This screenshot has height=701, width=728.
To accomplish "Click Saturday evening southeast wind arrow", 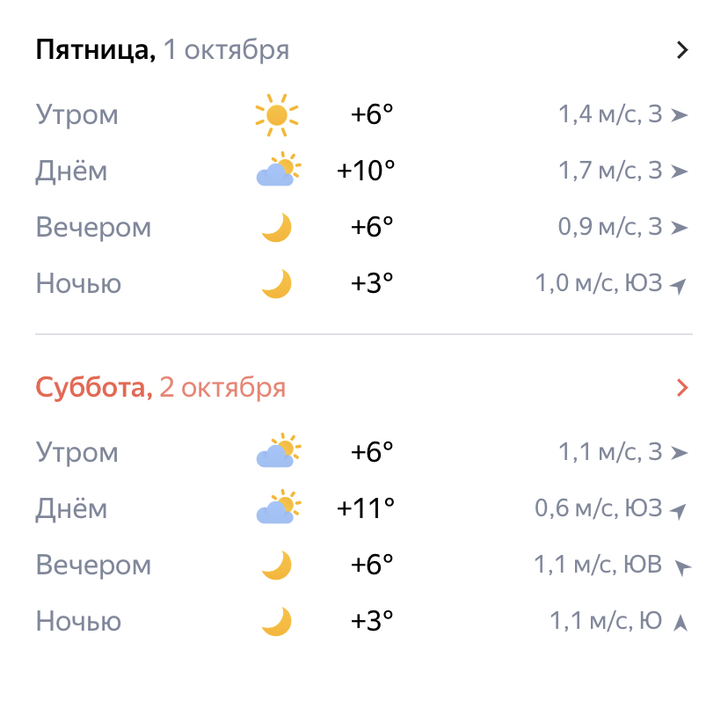I will [681, 567].
